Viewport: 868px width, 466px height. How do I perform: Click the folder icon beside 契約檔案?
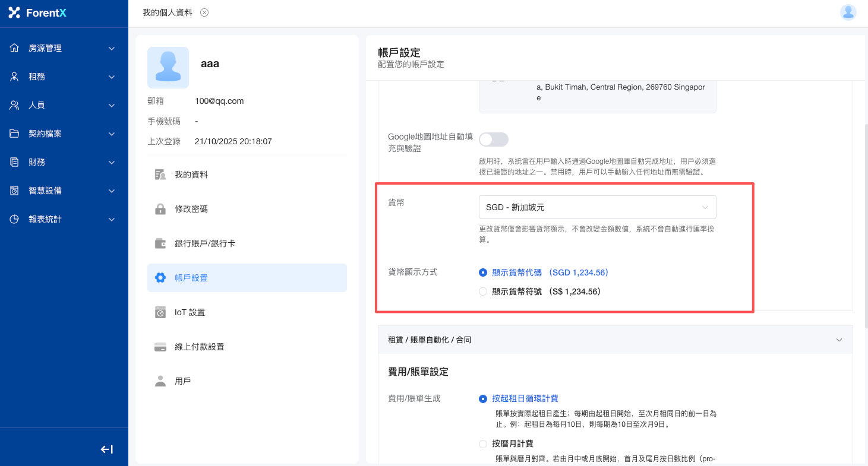coord(15,134)
